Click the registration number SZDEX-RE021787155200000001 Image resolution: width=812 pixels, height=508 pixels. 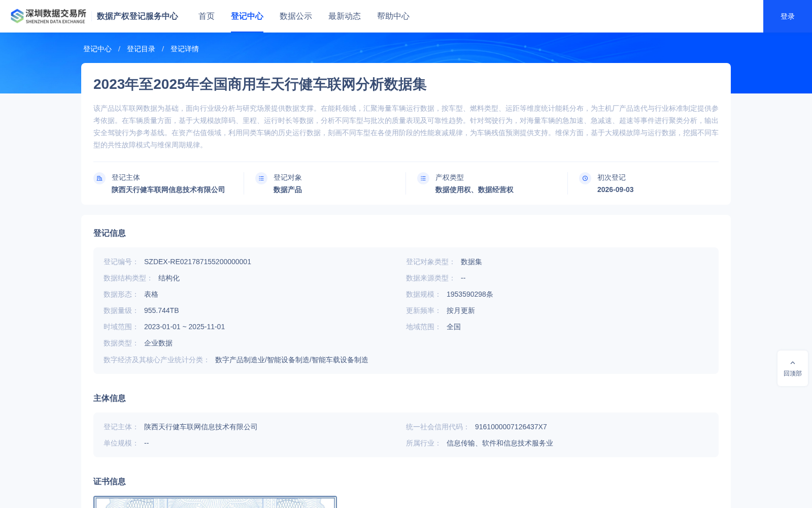[197, 262]
